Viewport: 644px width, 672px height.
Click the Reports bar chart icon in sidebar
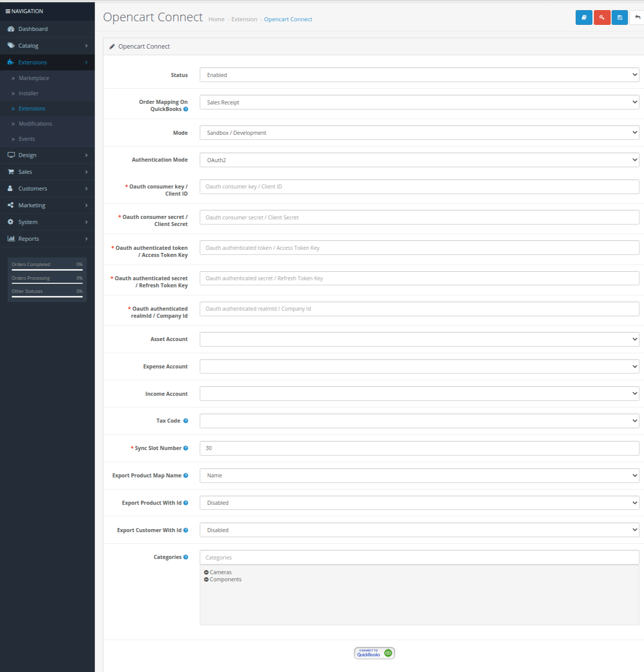[11, 239]
